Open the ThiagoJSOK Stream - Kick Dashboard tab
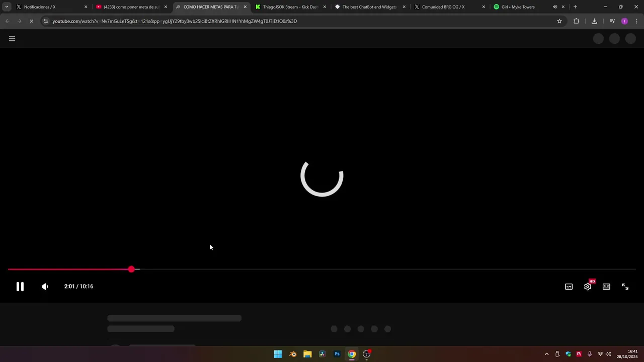This screenshot has height=362, width=644. (x=290, y=7)
